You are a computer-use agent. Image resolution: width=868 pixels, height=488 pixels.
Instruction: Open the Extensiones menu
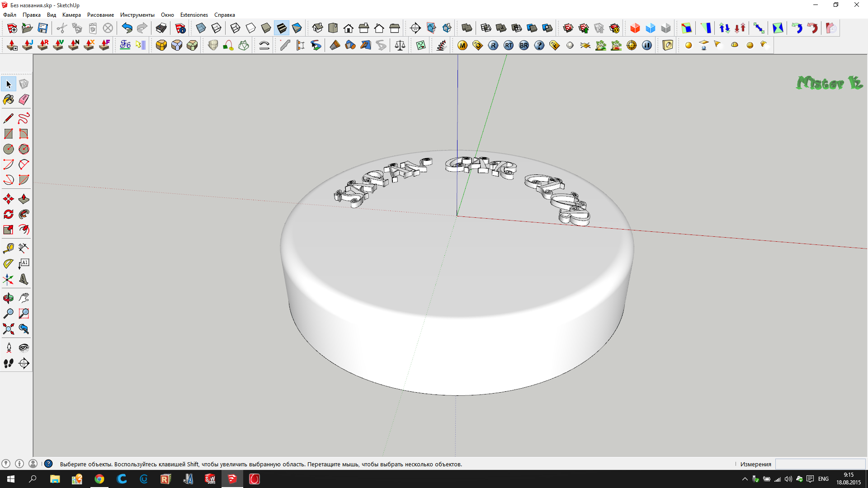point(194,15)
